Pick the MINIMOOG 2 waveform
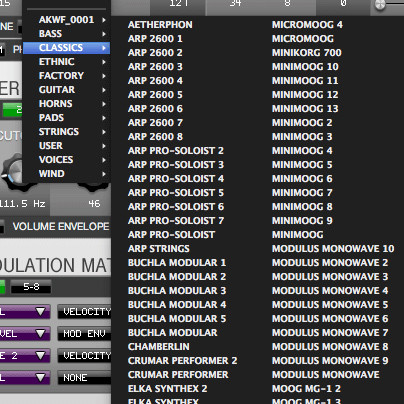The width and height of the screenshot is (404, 404). point(302,123)
